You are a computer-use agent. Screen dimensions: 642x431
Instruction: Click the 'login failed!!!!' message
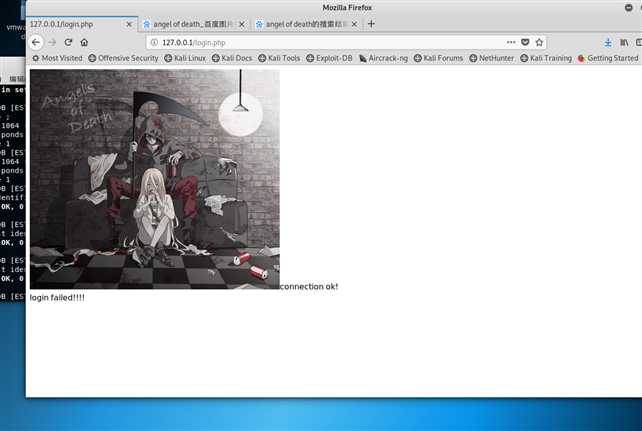point(57,298)
